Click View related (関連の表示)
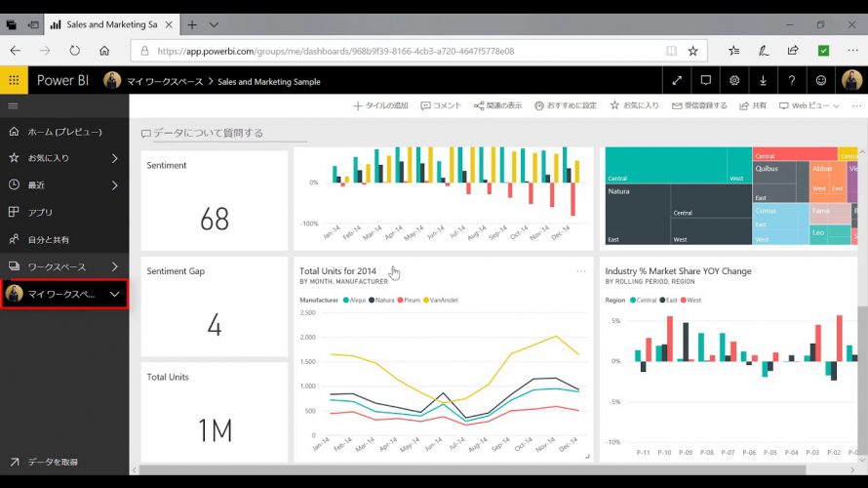The height and width of the screenshot is (488, 868). point(497,105)
